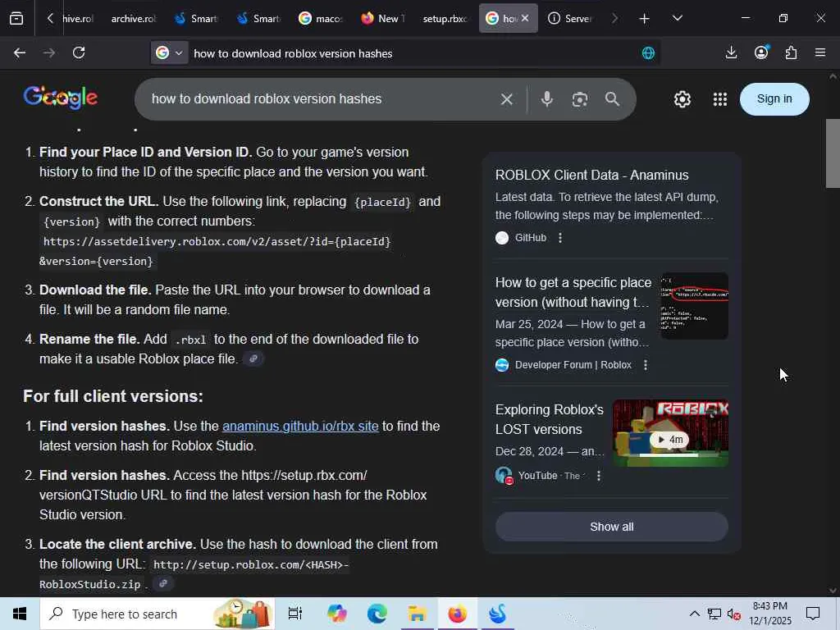The height and width of the screenshot is (630, 840).
Task: Open the Downloads panel
Action: [x=731, y=52]
